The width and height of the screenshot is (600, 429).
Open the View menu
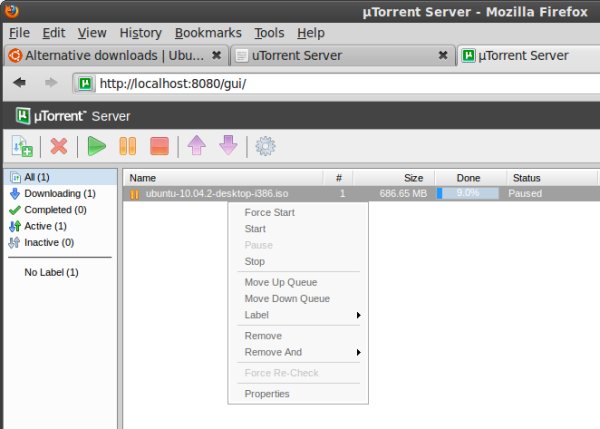point(92,33)
